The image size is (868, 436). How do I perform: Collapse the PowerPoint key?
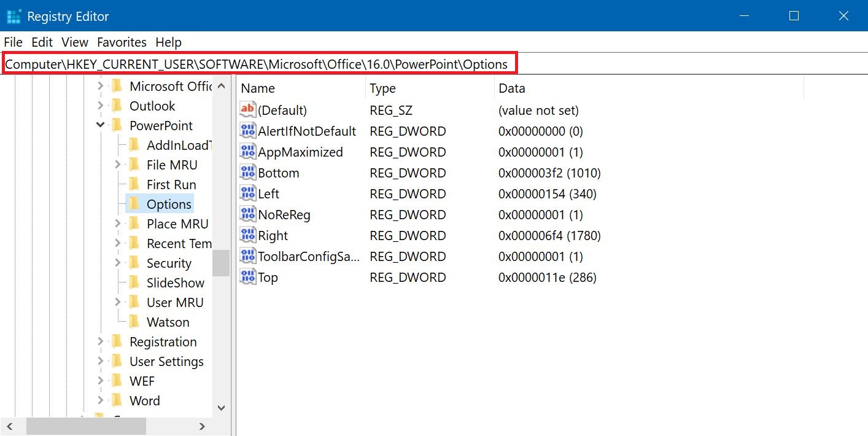[100, 125]
